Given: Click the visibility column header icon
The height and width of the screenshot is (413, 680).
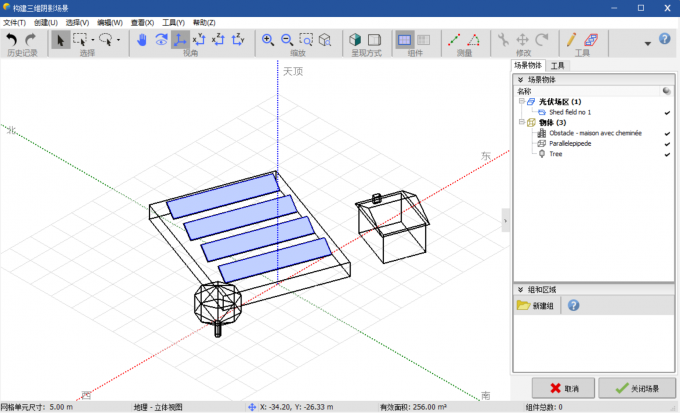Looking at the screenshot, I should [x=667, y=91].
